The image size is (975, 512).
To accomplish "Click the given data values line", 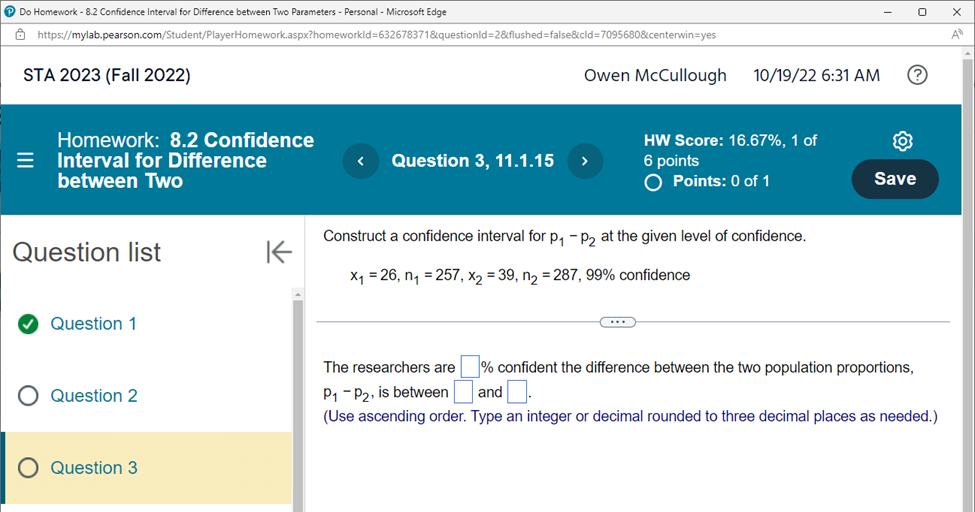I will point(520,276).
